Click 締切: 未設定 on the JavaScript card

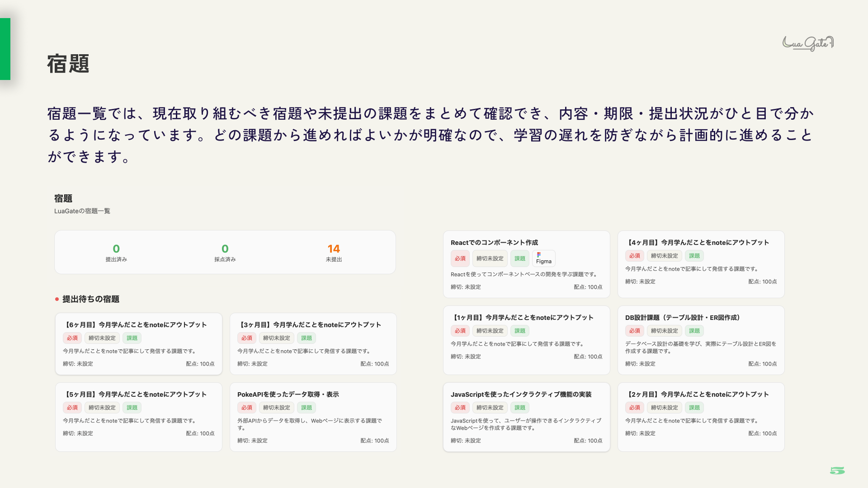pos(466,441)
